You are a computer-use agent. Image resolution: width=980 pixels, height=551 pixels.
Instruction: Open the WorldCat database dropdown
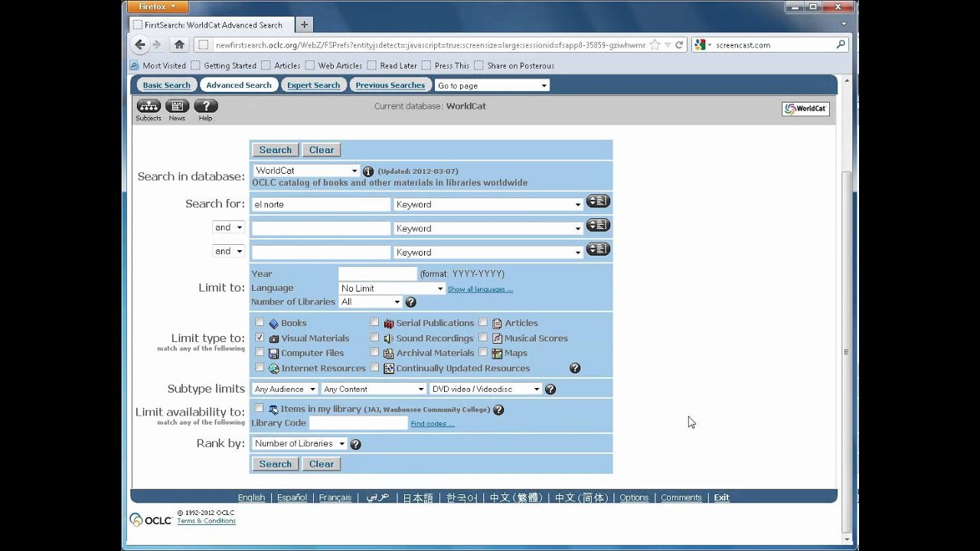(306, 171)
